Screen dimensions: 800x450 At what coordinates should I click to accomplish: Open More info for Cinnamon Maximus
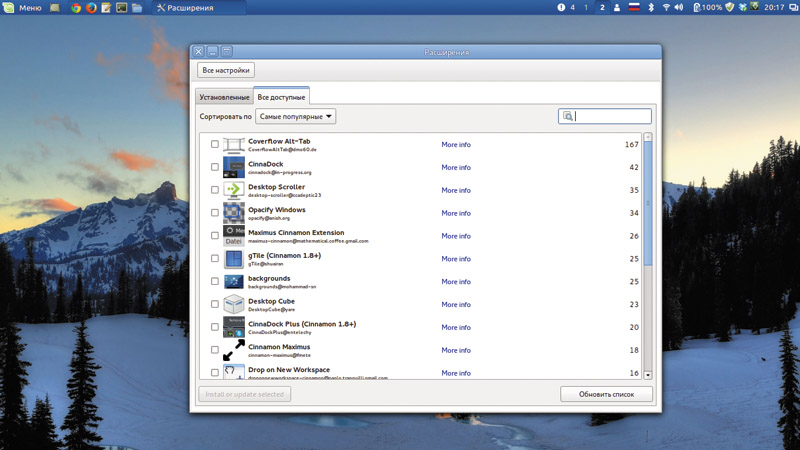click(x=456, y=351)
